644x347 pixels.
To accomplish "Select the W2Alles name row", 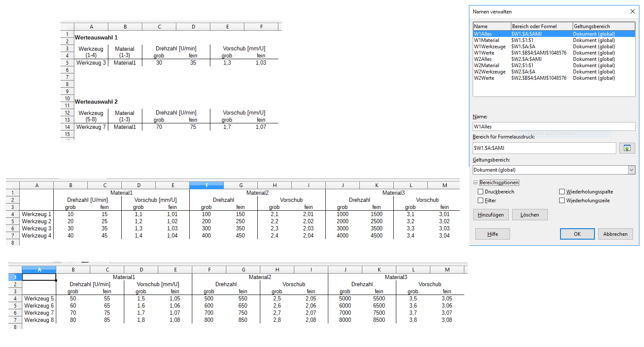I will coord(554,59).
